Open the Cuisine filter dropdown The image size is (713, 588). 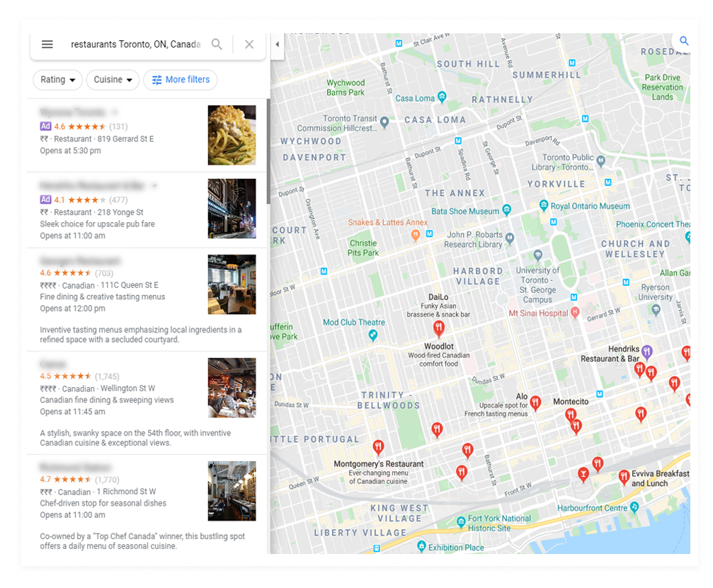tap(113, 79)
